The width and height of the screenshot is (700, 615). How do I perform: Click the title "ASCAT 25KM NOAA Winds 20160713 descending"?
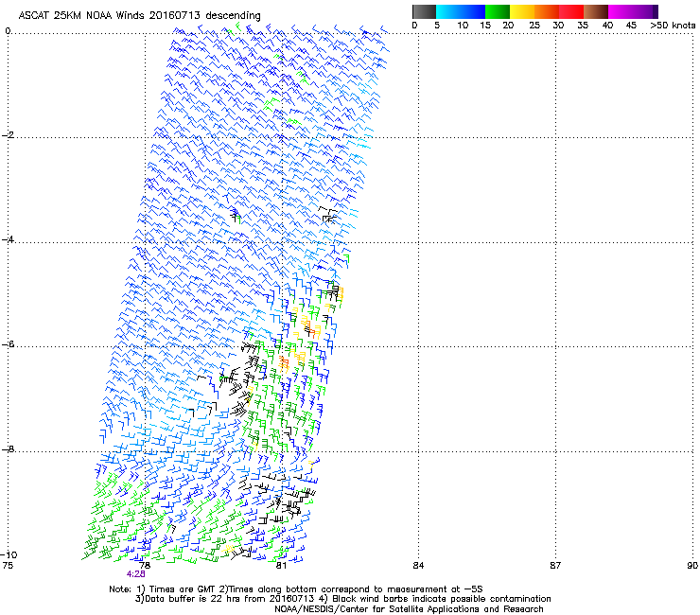(139, 16)
